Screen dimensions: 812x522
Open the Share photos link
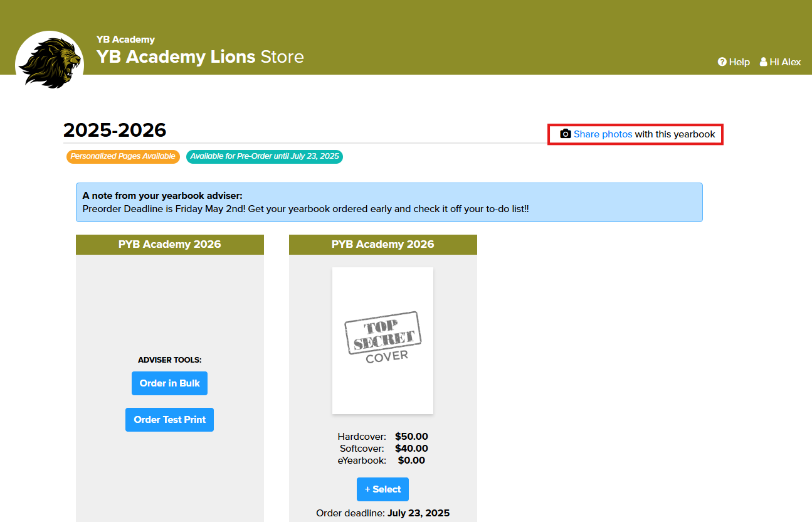[603, 134]
